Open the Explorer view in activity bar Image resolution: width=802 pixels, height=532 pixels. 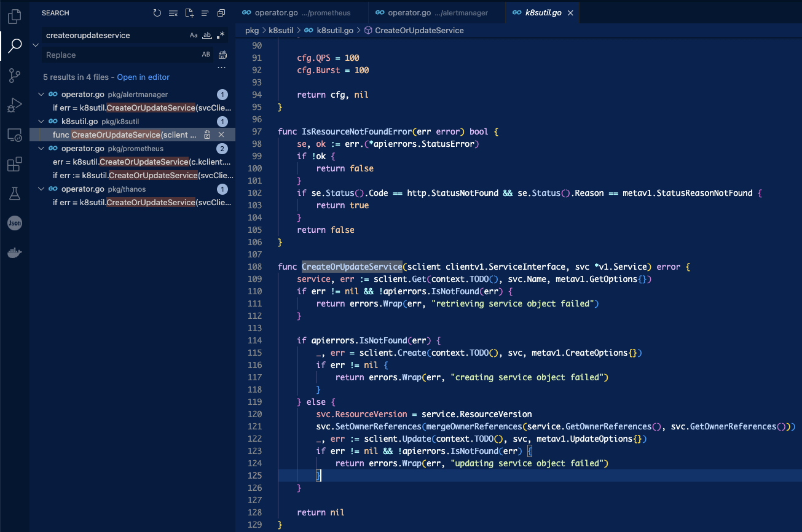[14, 17]
